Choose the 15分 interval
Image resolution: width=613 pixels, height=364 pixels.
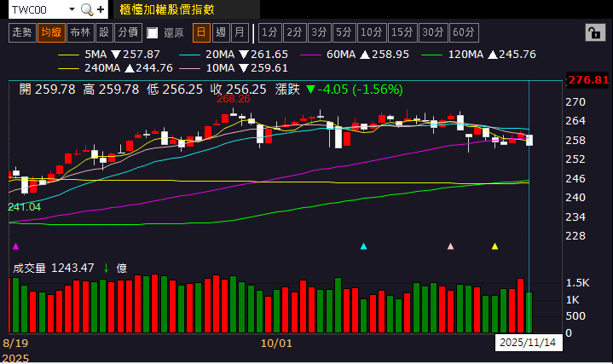click(402, 32)
